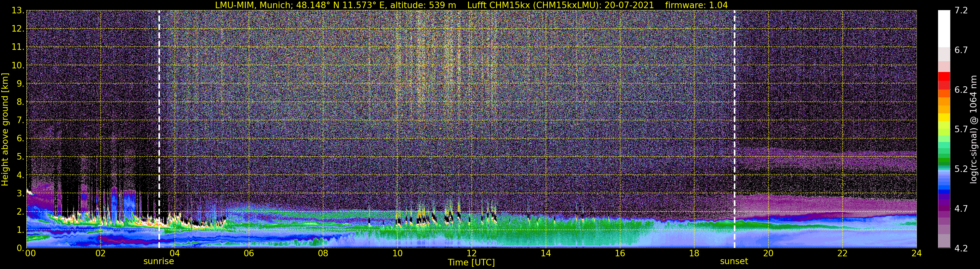
Task: Click the '10' time tick label on x-axis
Action: pyautogui.click(x=397, y=253)
